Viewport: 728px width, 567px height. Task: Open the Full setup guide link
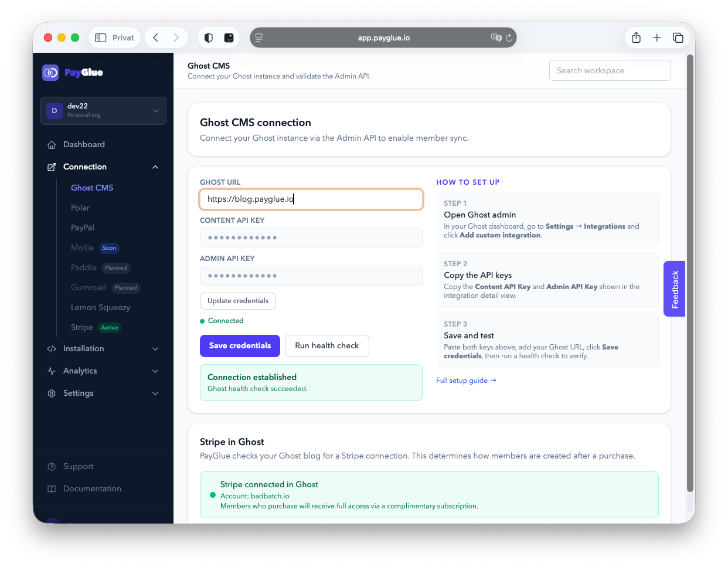coord(467,381)
